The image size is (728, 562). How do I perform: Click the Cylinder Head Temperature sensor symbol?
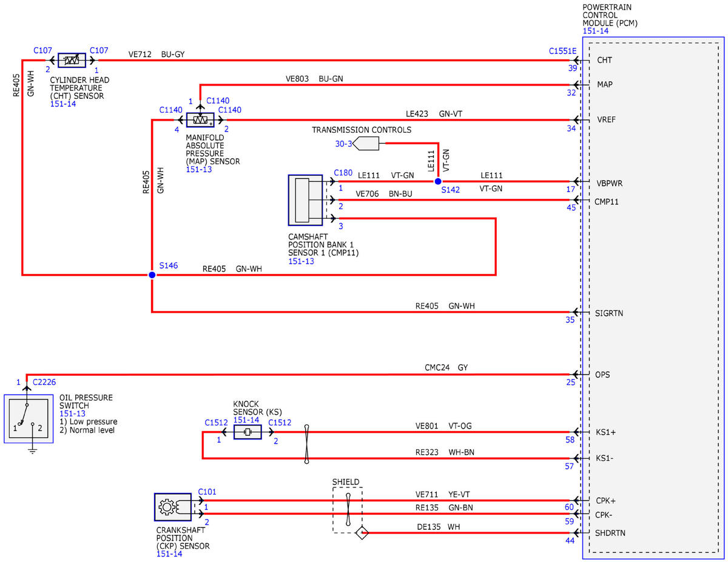point(72,60)
